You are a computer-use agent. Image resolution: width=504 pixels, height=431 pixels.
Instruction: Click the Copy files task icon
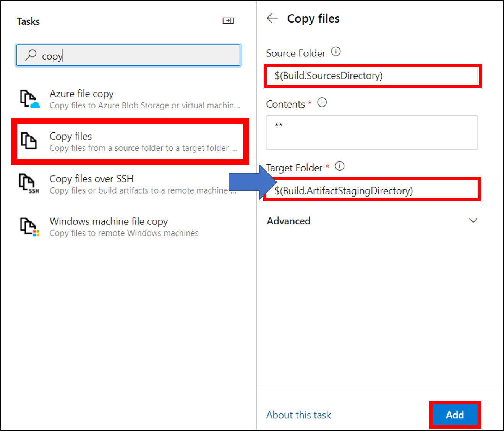[x=29, y=141]
